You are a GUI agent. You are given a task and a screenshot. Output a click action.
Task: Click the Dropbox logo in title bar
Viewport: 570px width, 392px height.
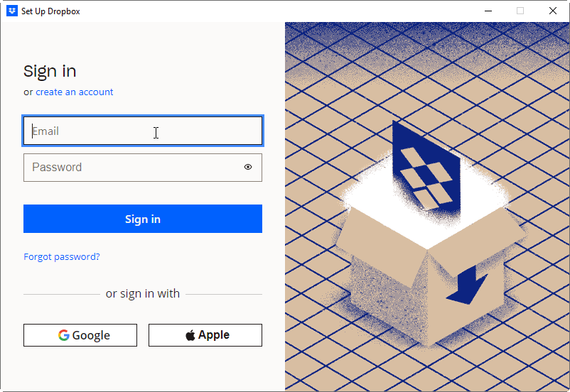12,11
